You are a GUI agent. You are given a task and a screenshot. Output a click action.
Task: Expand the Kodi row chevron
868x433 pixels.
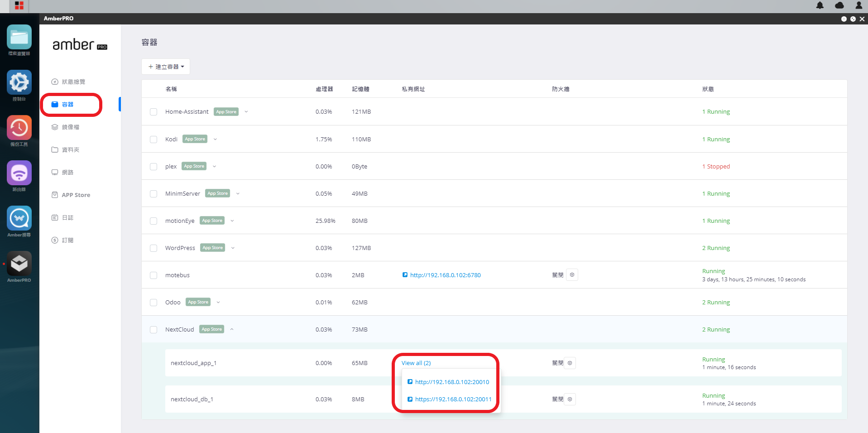pos(215,139)
